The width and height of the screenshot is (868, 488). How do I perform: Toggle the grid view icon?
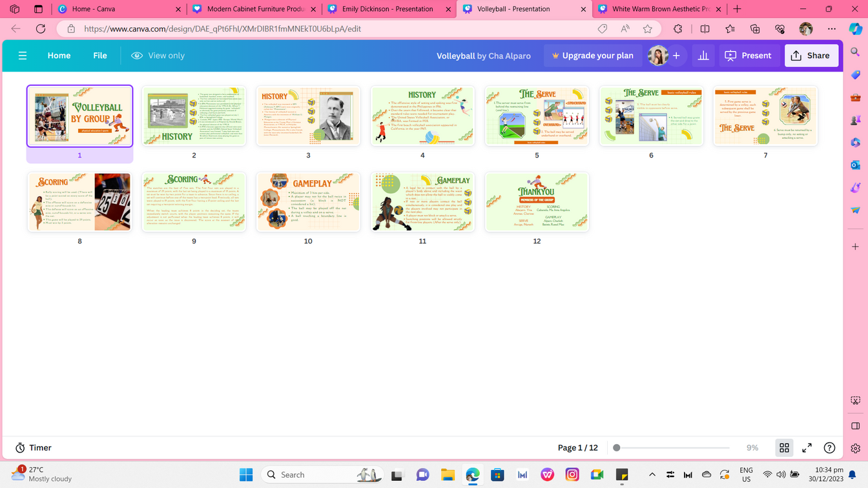pyautogui.click(x=784, y=447)
